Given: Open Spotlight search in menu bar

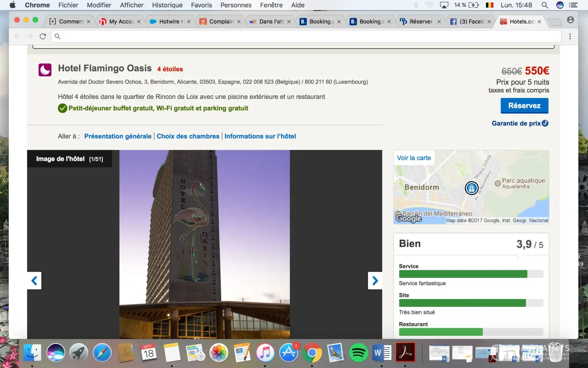Looking at the screenshot, I should (545, 5).
